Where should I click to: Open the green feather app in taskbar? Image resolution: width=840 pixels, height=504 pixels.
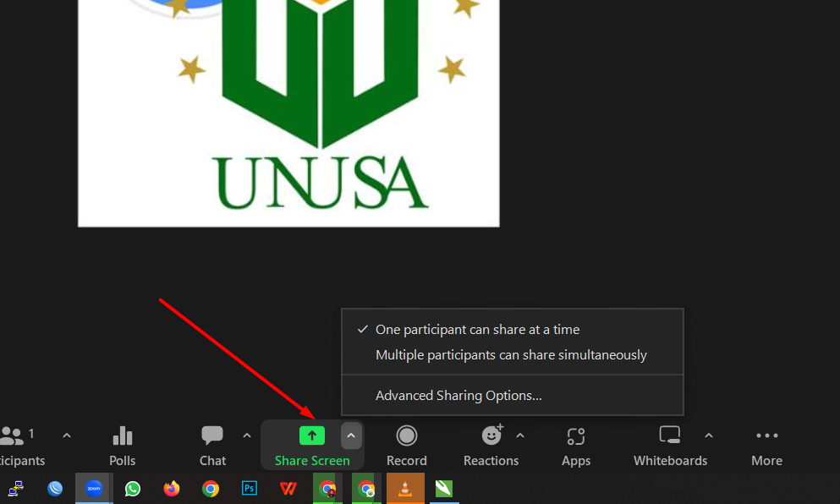coord(444,489)
